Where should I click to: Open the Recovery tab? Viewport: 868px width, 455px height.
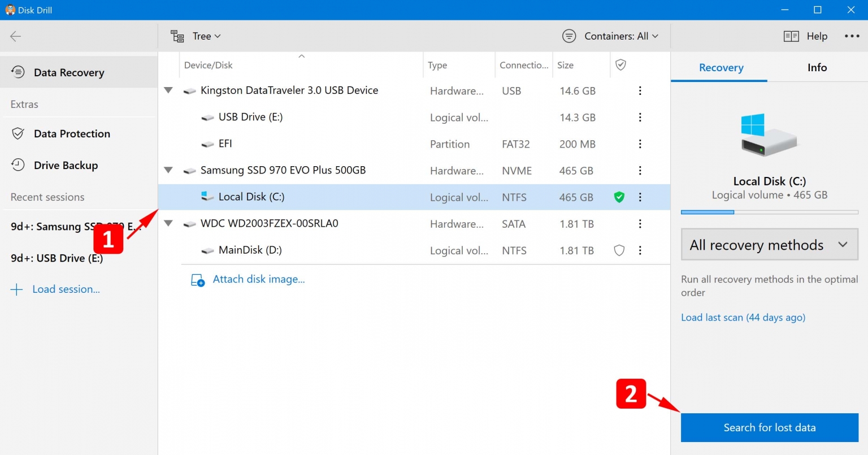[721, 67]
